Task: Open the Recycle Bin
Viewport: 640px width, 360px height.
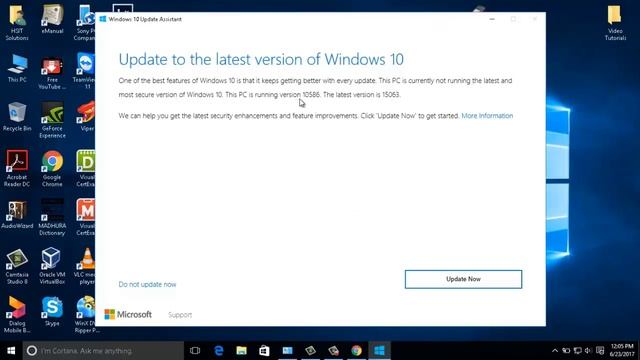Action: tap(17, 116)
